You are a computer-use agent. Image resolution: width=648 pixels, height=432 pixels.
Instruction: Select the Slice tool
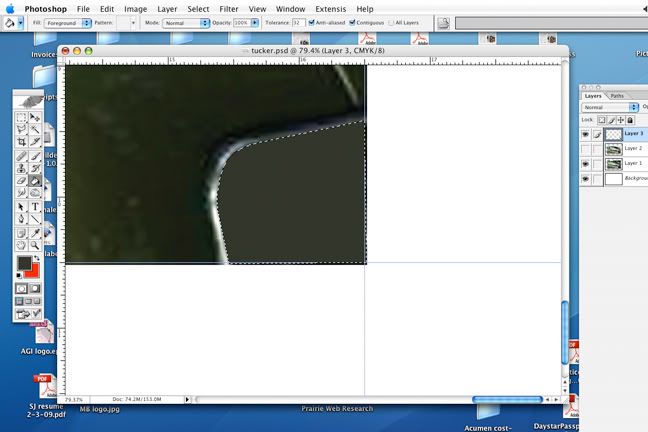click(35, 142)
